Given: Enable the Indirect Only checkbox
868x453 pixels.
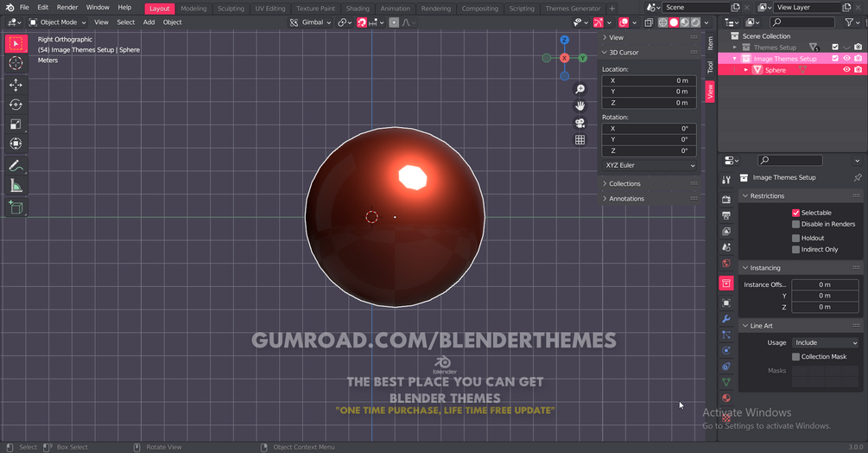Looking at the screenshot, I should pyautogui.click(x=795, y=250).
